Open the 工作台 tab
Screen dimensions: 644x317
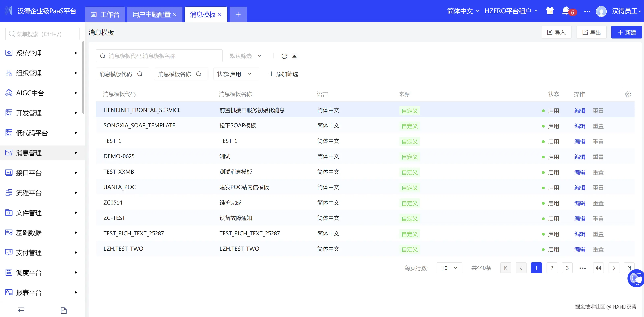click(x=105, y=15)
